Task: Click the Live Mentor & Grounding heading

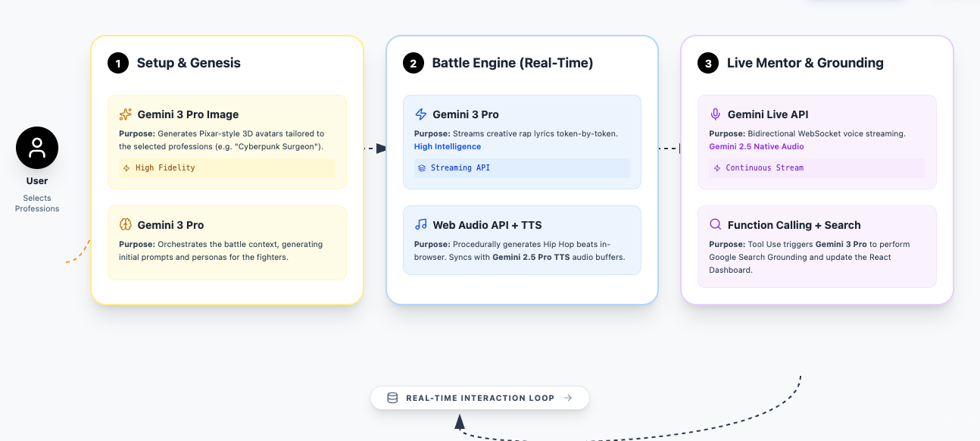Action: click(x=805, y=63)
